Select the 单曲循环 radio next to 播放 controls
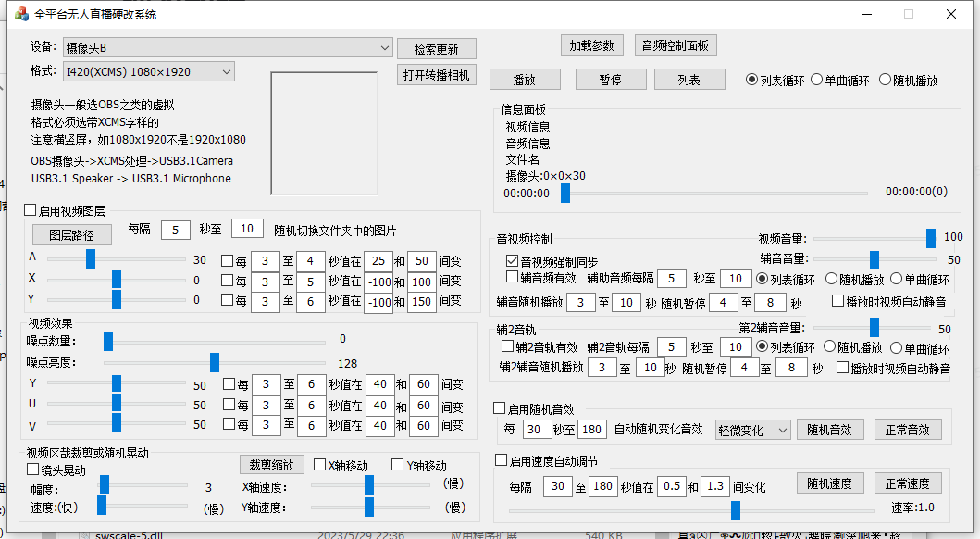This screenshot has width=980, height=539. tap(817, 80)
